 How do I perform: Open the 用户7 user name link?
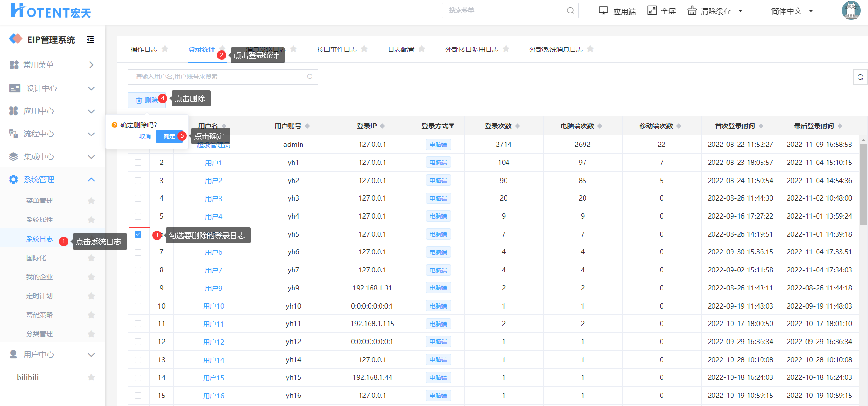[214, 270]
